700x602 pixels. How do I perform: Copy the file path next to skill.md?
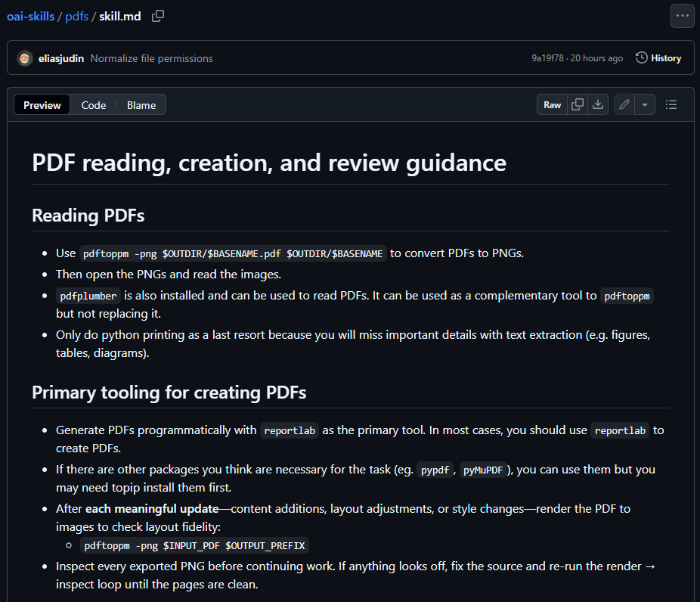click(x=158, y=16)
